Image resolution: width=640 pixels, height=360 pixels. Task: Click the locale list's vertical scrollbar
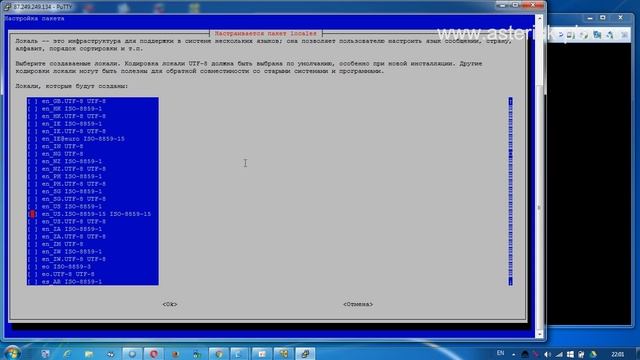(510, 191)
